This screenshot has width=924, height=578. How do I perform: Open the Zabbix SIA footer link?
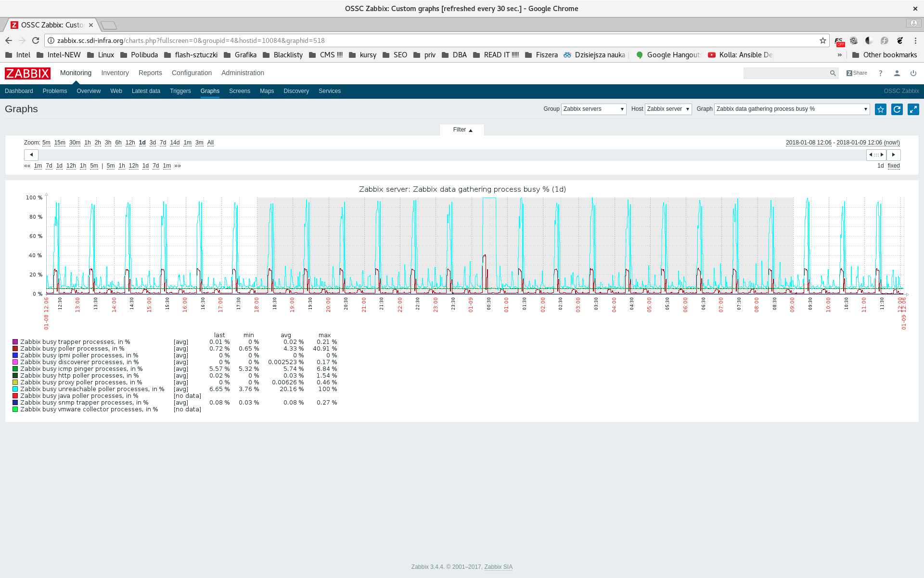(x=498, y=567)
